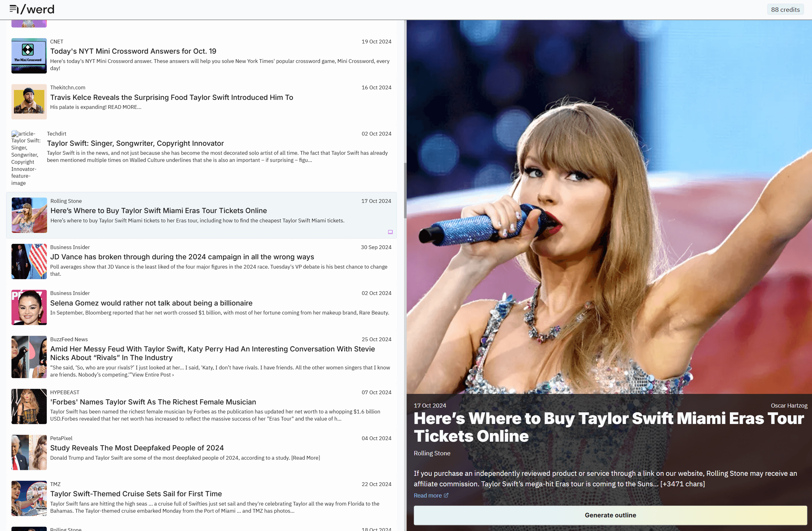Screen dimensions: 812x531
Task: Click the PetaPixel deepfake thumbnail
Action: point(29,453)
